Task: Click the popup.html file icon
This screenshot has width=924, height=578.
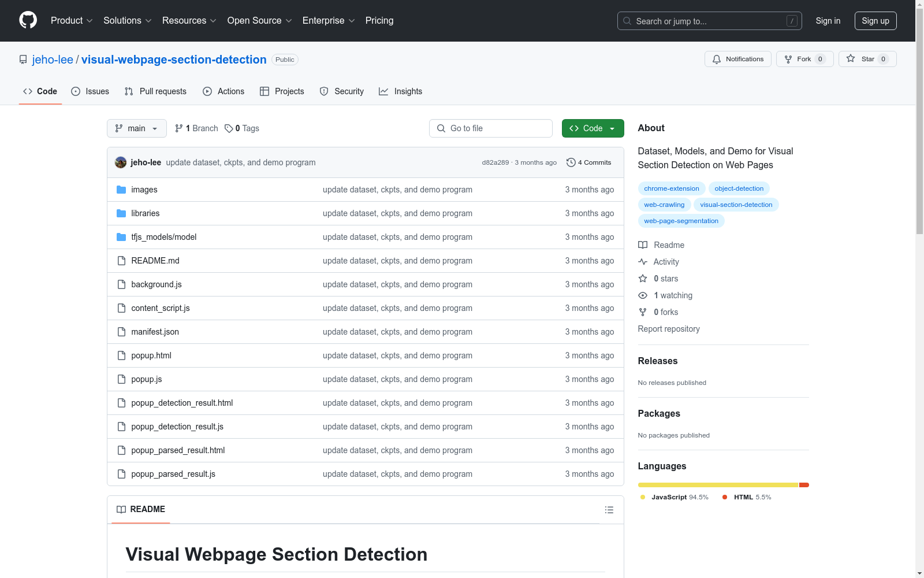Action: click(121, 355)
